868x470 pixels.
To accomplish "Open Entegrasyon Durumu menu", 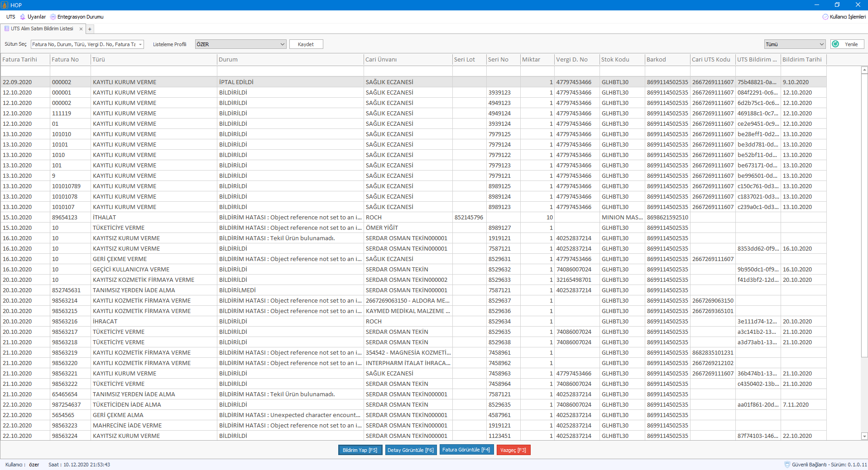I will point(80,17).
